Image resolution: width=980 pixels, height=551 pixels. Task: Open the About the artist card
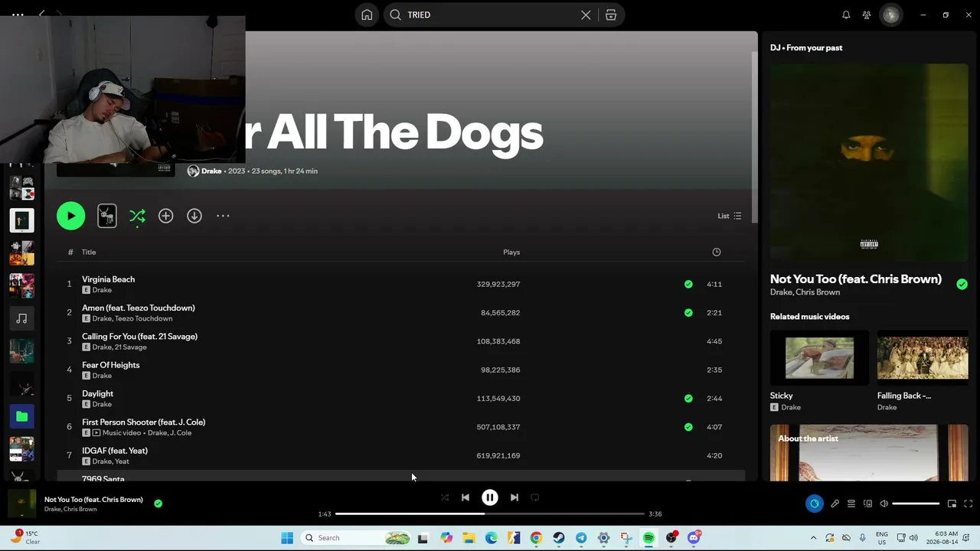pos(869,453)
